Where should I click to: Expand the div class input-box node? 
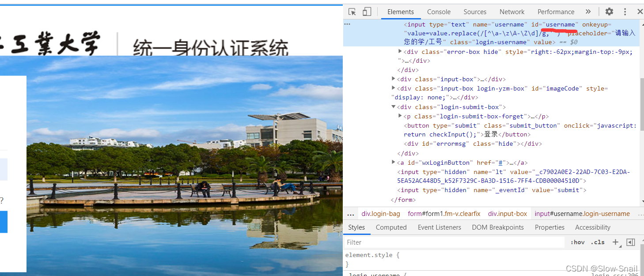point(394,79)
